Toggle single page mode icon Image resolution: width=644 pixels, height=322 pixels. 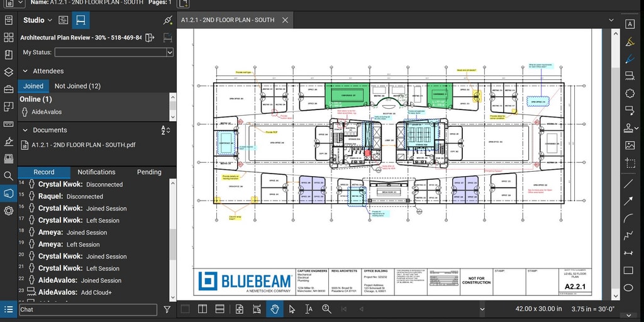(x=240, y=309)
